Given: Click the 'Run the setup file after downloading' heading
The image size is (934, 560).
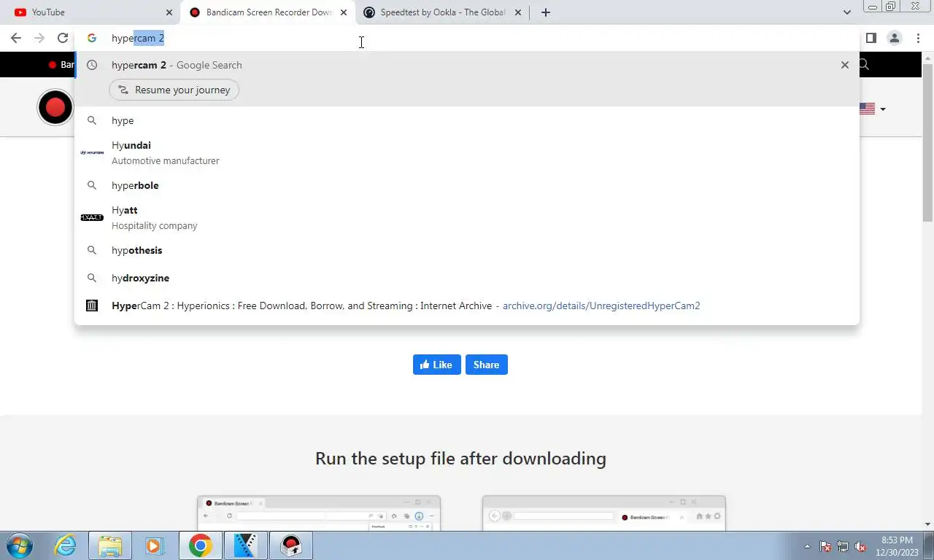Looking at the screenshot, I should pos(460,459).
